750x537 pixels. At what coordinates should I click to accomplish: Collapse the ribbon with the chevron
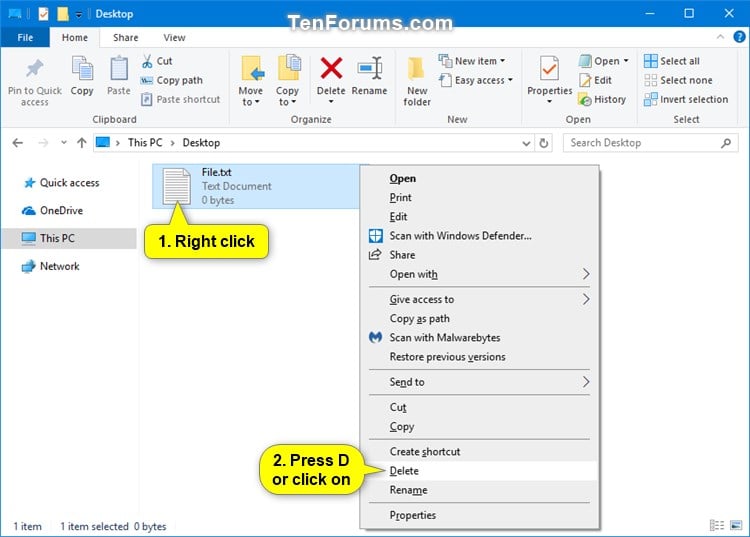[720, 37]
